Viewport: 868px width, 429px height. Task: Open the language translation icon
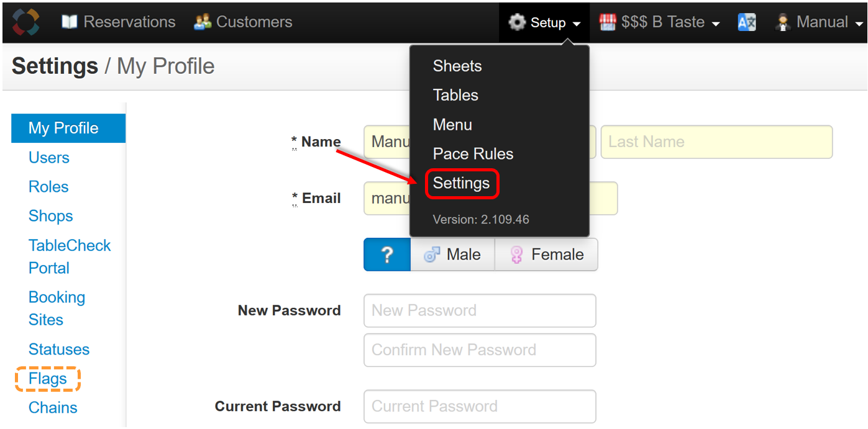746,22
